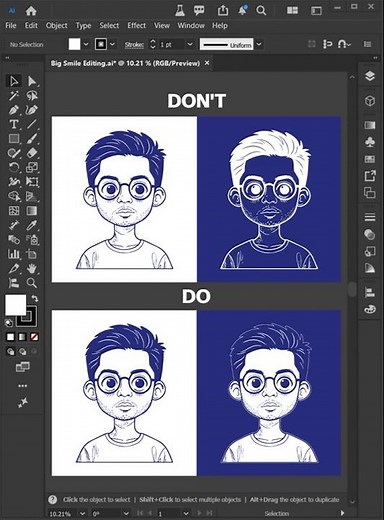Expand Edit Toolbar three dots
This screenshot has height=520, width=384.
[23, 386]
